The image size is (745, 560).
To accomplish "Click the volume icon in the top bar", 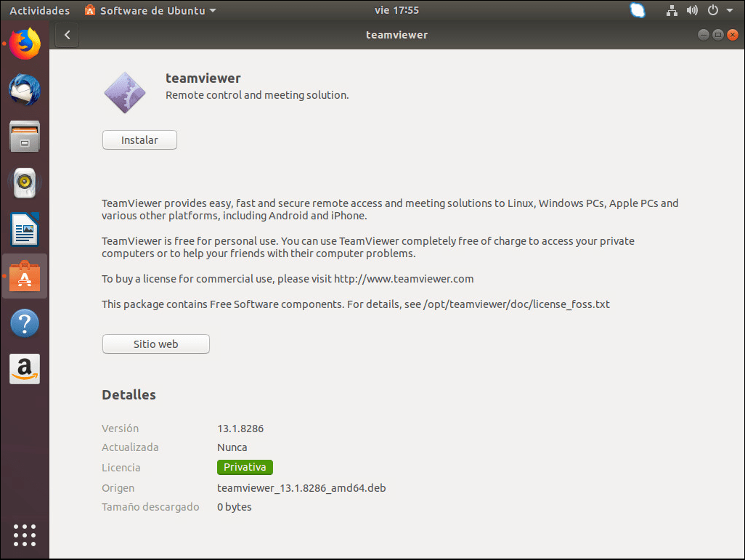I will [x=691, y=10].
